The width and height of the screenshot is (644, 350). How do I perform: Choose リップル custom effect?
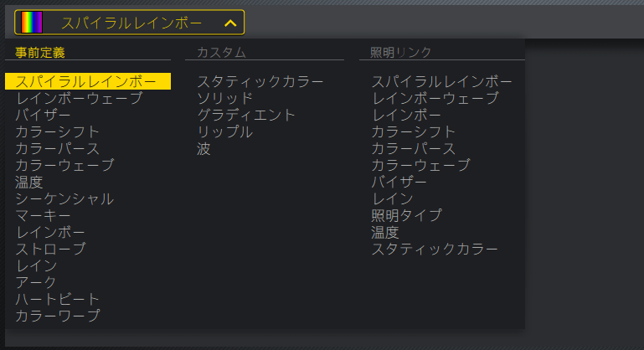pos(224,131)
